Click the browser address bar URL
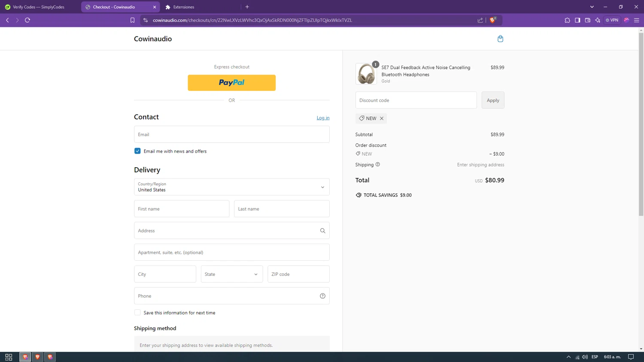644x362 pixels. (x=252, y=20)
